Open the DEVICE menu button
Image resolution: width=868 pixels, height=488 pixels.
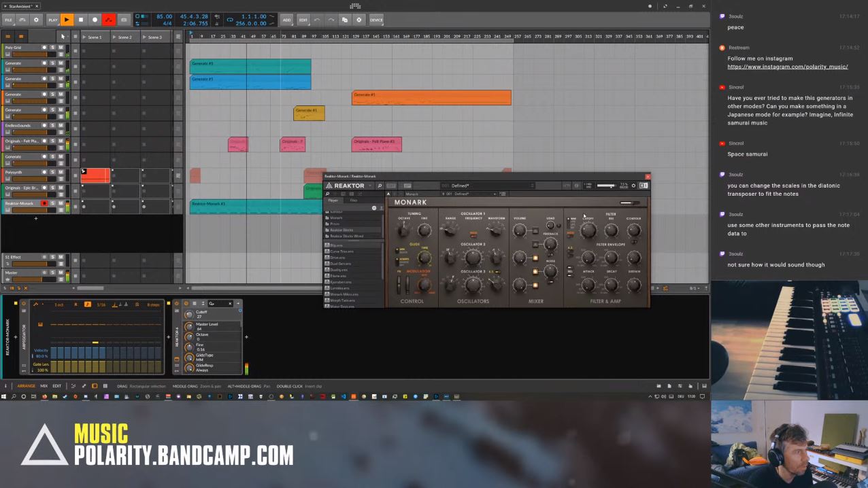click(376, 20)
